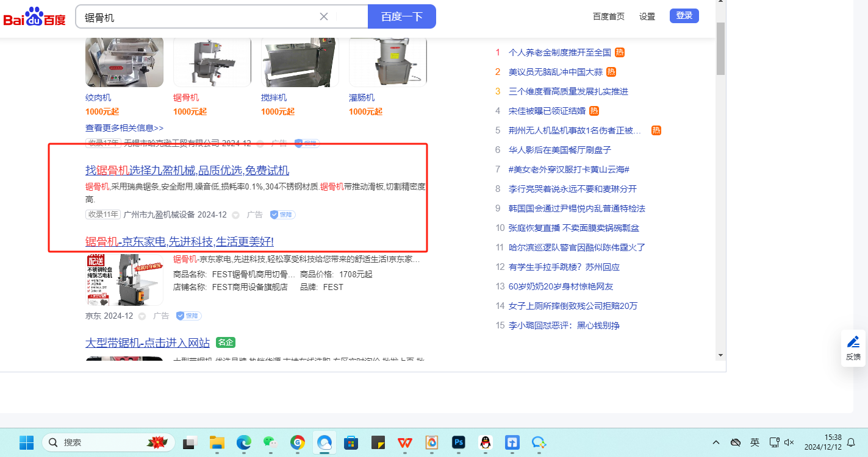Image resolution: width=868 pixels, height=457 pixels.
Task: Click the red 锯骨机 label under products
Action: (186, 97)
